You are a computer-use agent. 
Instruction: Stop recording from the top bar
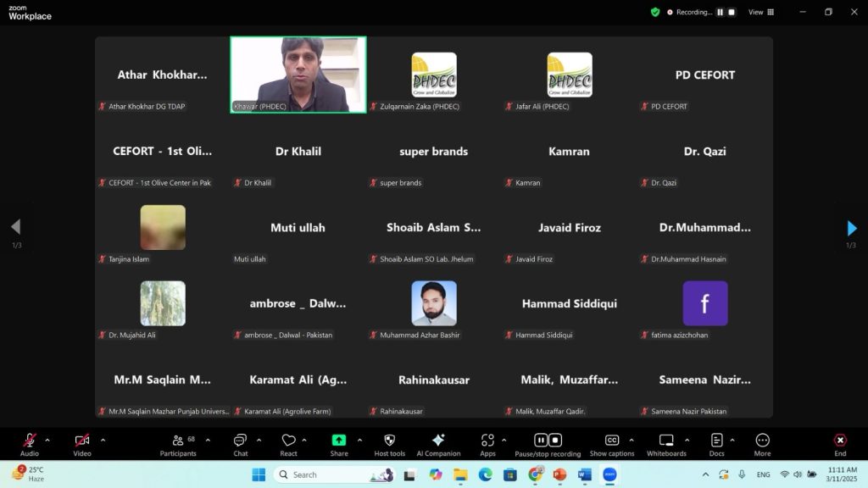tap(732, 12)
